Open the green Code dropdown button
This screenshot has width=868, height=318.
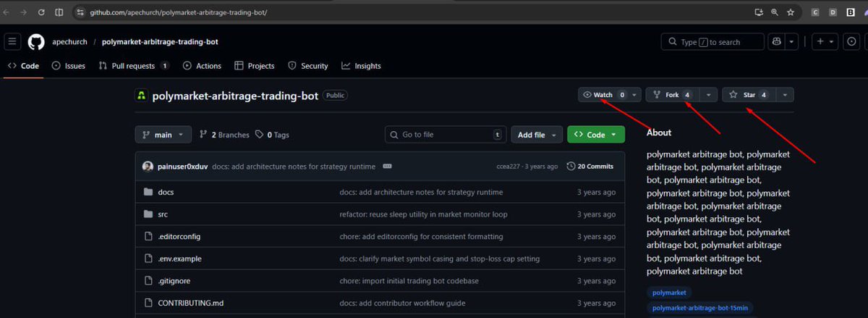pos(596,135)
